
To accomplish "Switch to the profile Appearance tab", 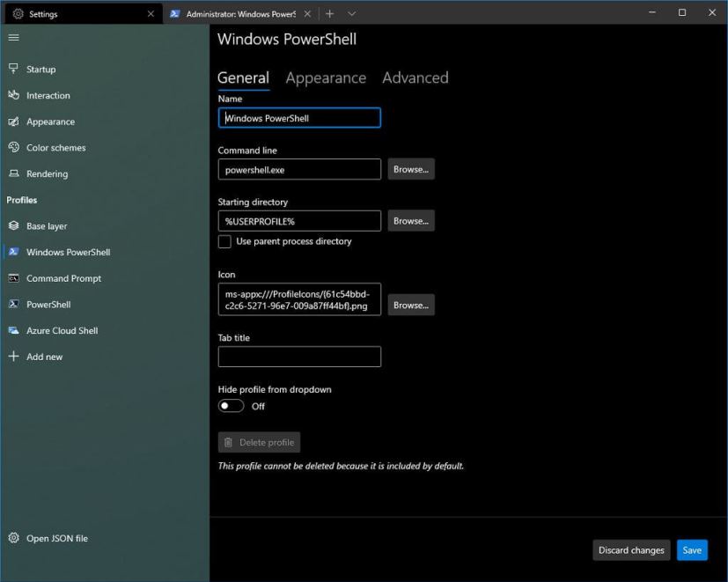I will tap(326, 78).
